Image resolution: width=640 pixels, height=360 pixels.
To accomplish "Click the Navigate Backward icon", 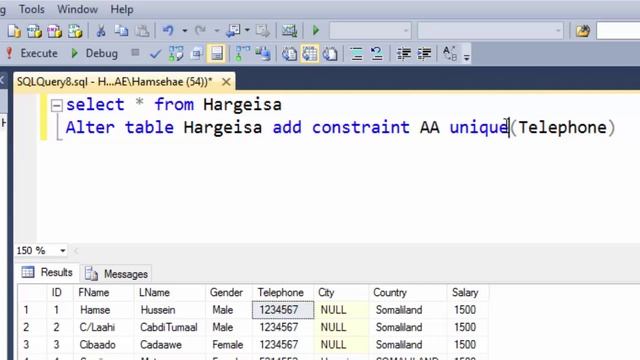I will click(x=233, y=30).
